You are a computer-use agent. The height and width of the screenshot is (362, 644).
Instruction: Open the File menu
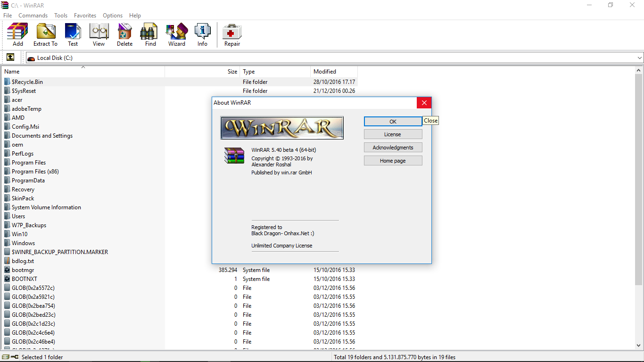[x=8, y=15]
